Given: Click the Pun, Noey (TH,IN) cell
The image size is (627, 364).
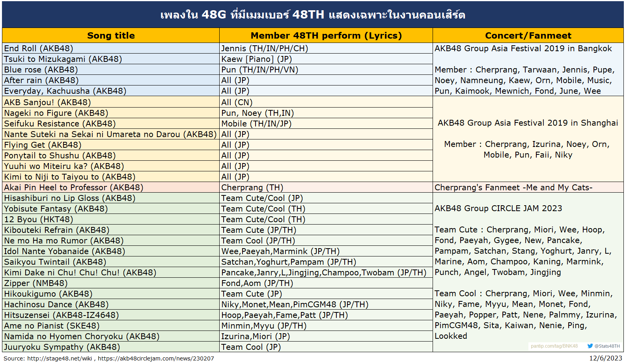Looking at the screenshot, I should pyautogui.click(x=326, y=113).
